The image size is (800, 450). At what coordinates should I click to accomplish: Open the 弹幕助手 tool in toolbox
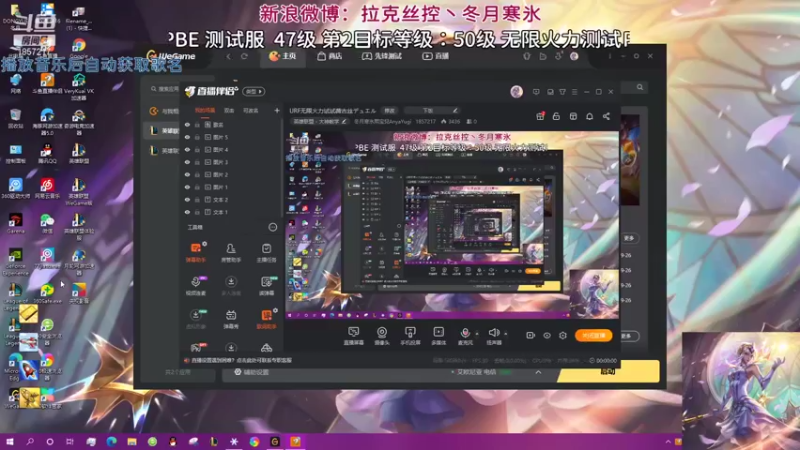click(x=195, y=253)
